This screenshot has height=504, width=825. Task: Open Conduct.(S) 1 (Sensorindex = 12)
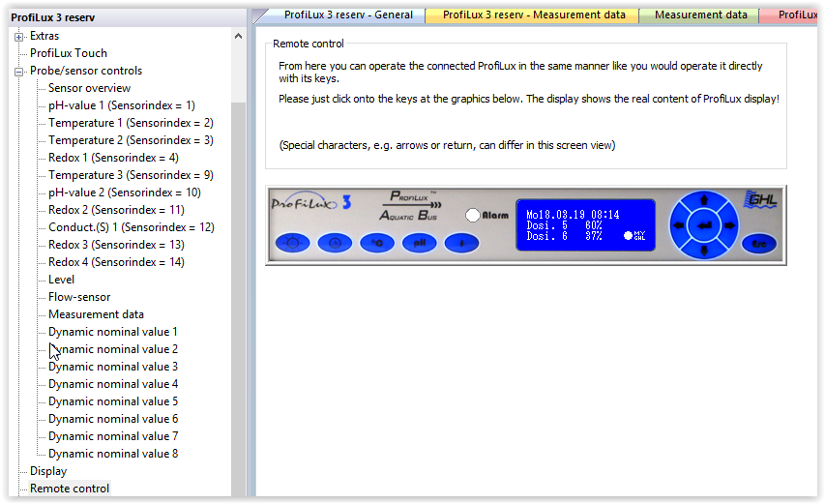pos(132,226)
